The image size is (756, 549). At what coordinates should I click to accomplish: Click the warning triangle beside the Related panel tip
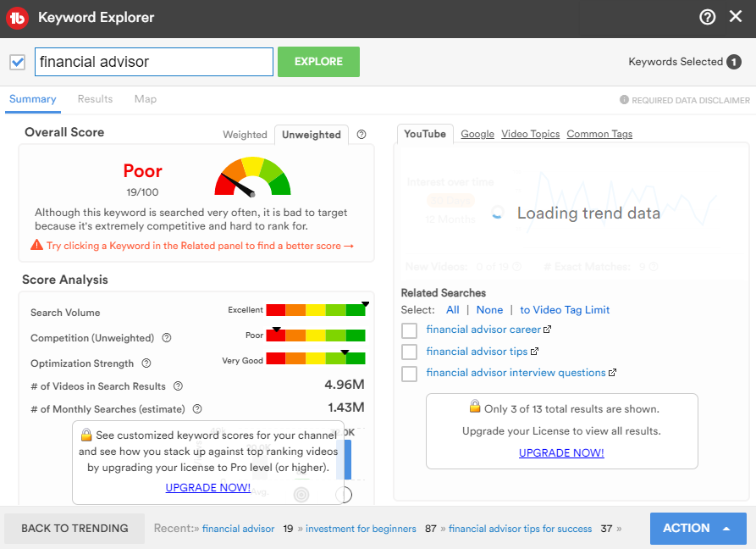(x=37, y=246)
